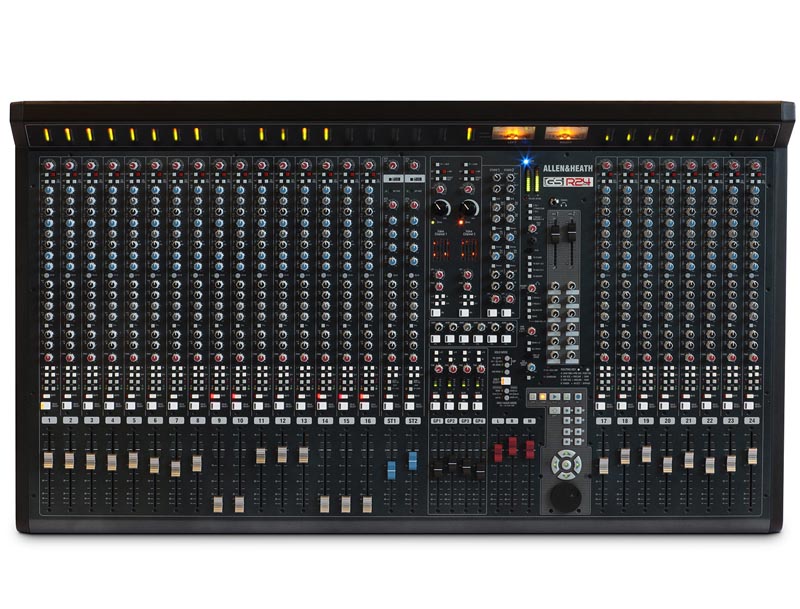Tap the up arrow on navigation pad

(x=566, y=453)
